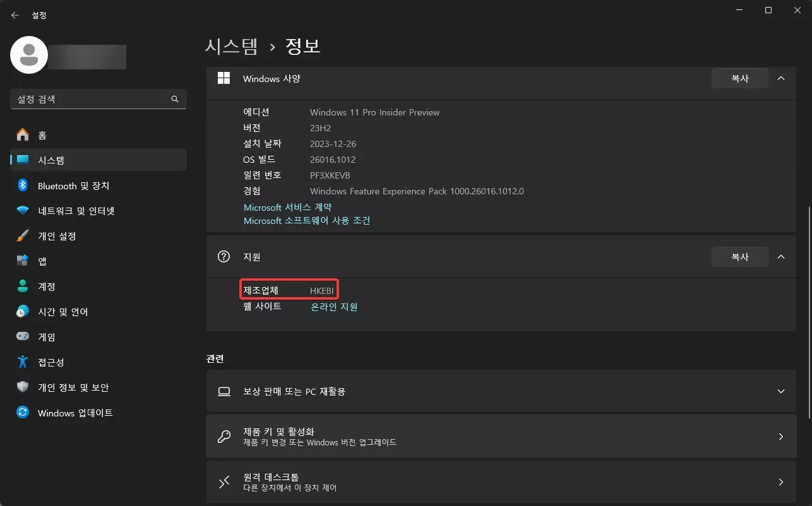Click the personalization paintbrush icon

pos(23,236)
